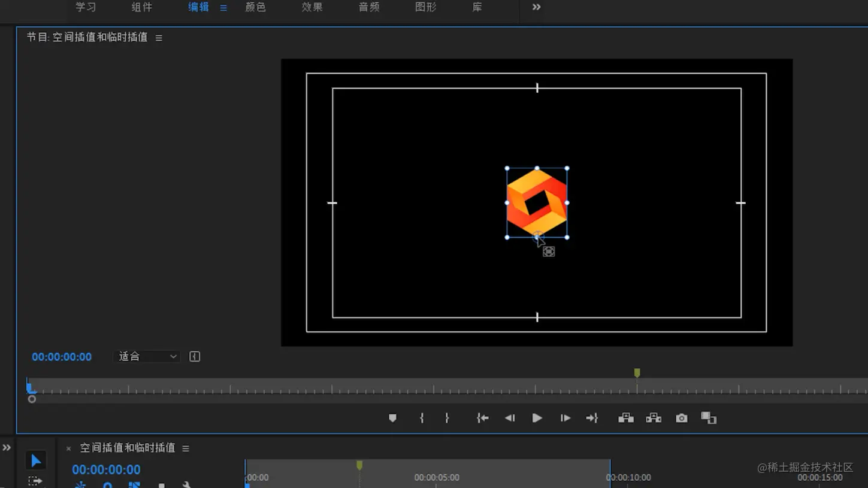Click the zoom scroll handle below monitor ruler
Screen dimensions: 868x488
(32, 399)
